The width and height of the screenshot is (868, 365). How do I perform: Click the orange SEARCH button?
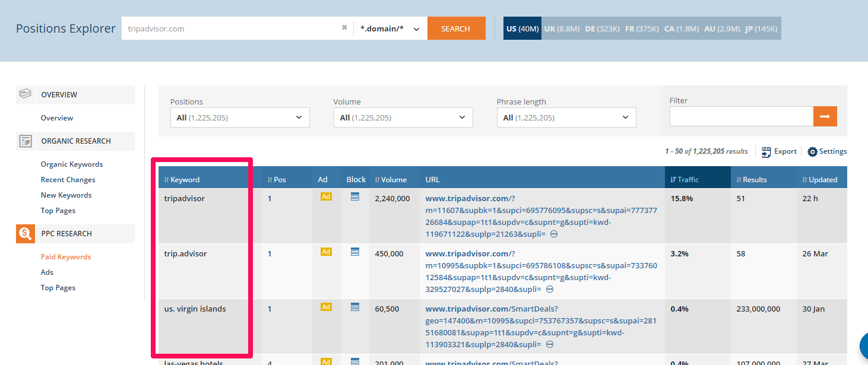pyautogui.click(x=456, y=28)
